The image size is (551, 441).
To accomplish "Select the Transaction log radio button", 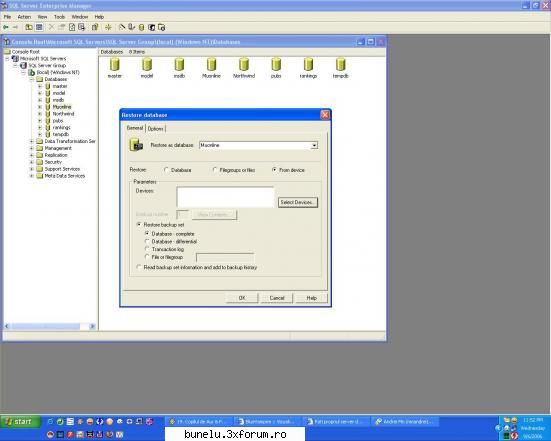I will pyautogui.click(x=147, y=249).
